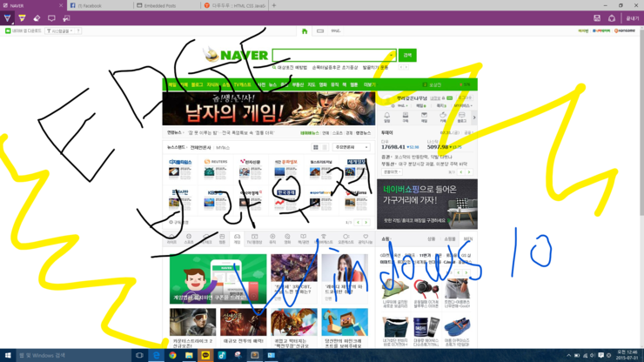The width and height of the screenshot is (644, 362).
Task: Expand profile shortcuts with right chevron
Action: [x=474, y=117]
